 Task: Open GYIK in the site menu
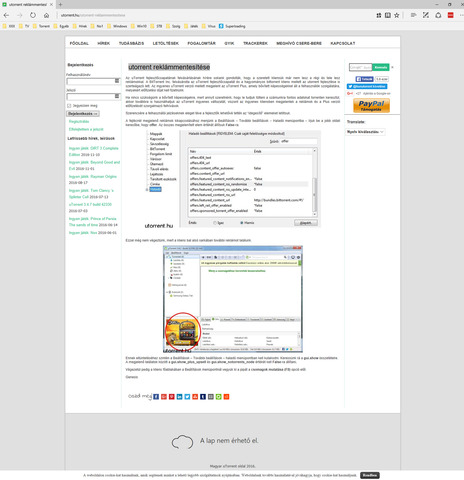tap(229, 43)
